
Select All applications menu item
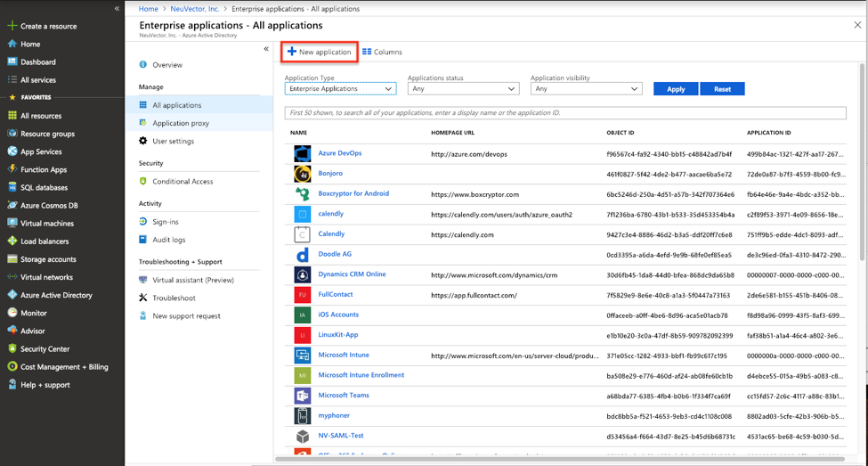[x=199, y=105]
